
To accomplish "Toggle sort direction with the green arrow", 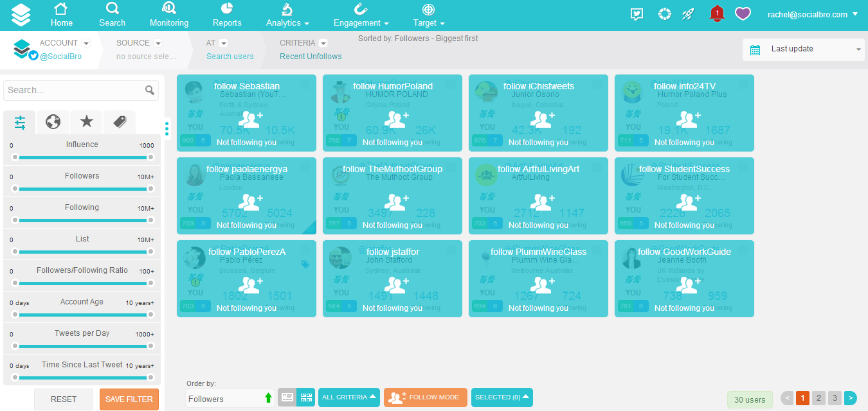I will (x=268, y=398).
